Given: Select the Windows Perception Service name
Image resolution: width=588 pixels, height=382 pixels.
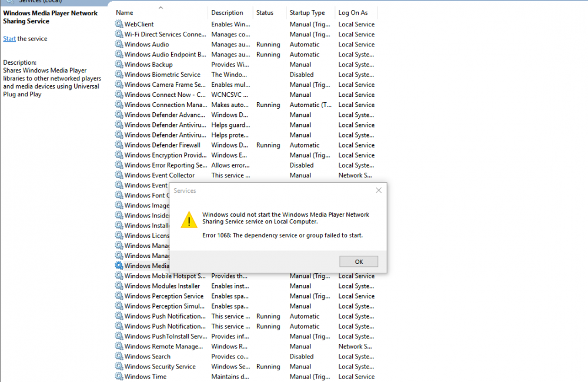Looking at the screenshot, I should (164, 296).
